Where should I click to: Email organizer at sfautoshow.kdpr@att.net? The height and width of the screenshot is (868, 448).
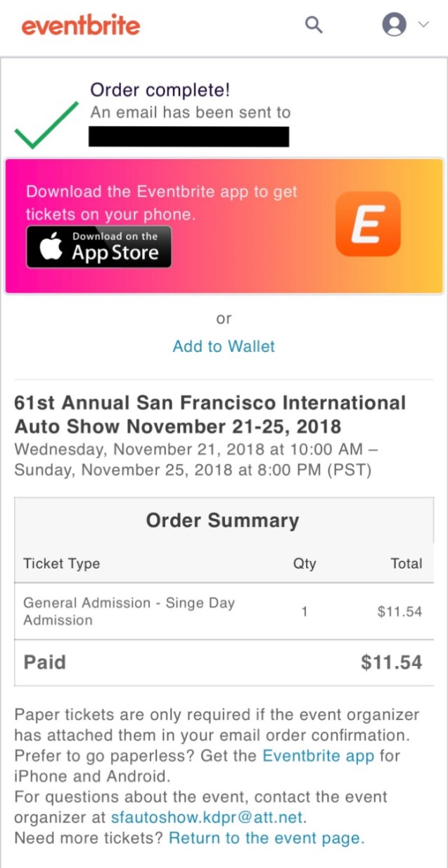pos(208,818)
